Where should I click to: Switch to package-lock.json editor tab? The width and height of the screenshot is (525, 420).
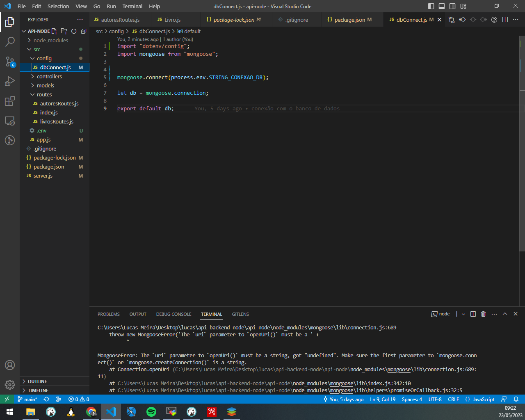click(x=233, y=20)
